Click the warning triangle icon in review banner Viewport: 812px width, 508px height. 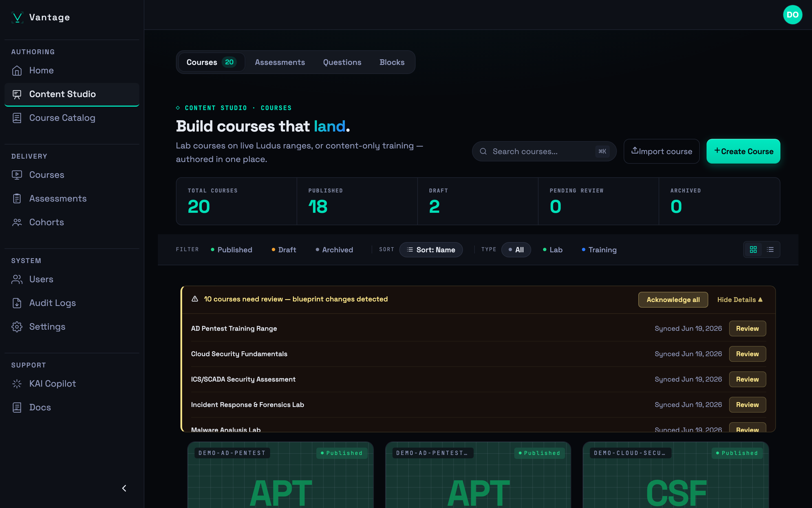pyautogui.click(x=195, y=299)
